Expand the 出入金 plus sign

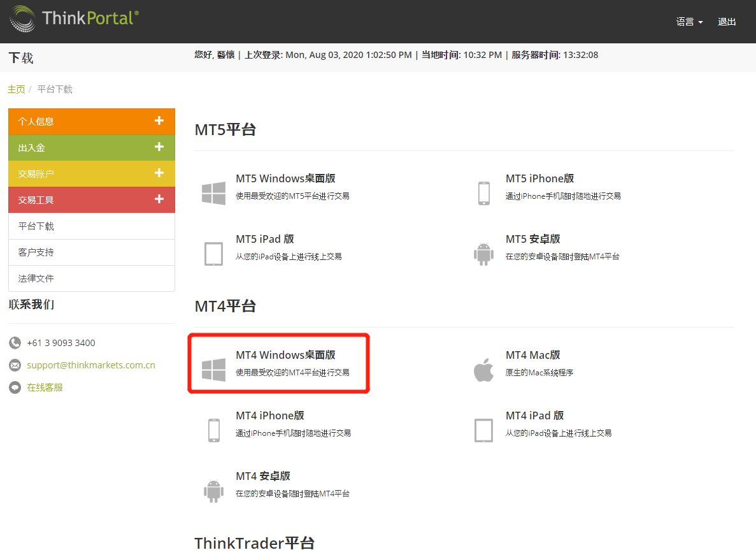coord(159,147)
